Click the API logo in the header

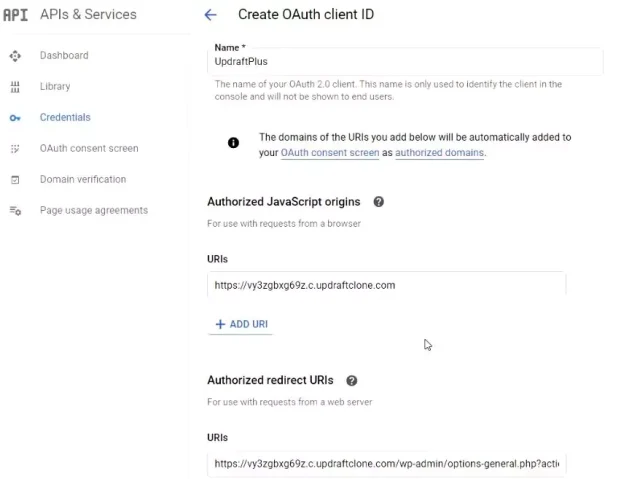click(x=15, y=15)
